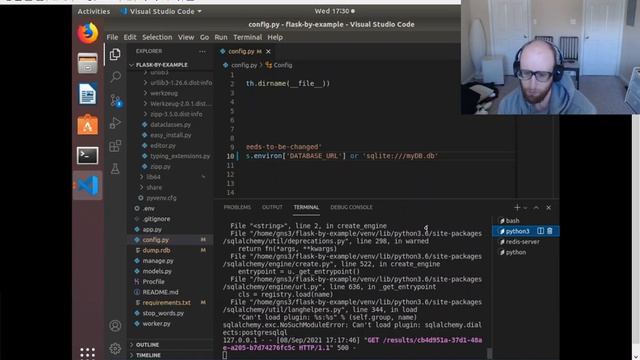Open manage.py in explorer
Image resolution: width=640 pixels, height=360 pixels.
point(158,260)
